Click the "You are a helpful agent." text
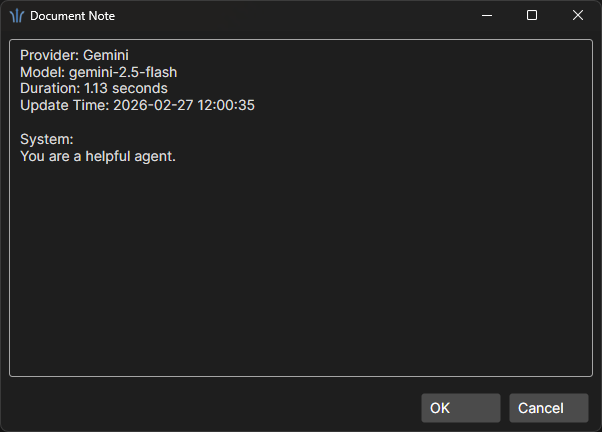 point(98,156)
